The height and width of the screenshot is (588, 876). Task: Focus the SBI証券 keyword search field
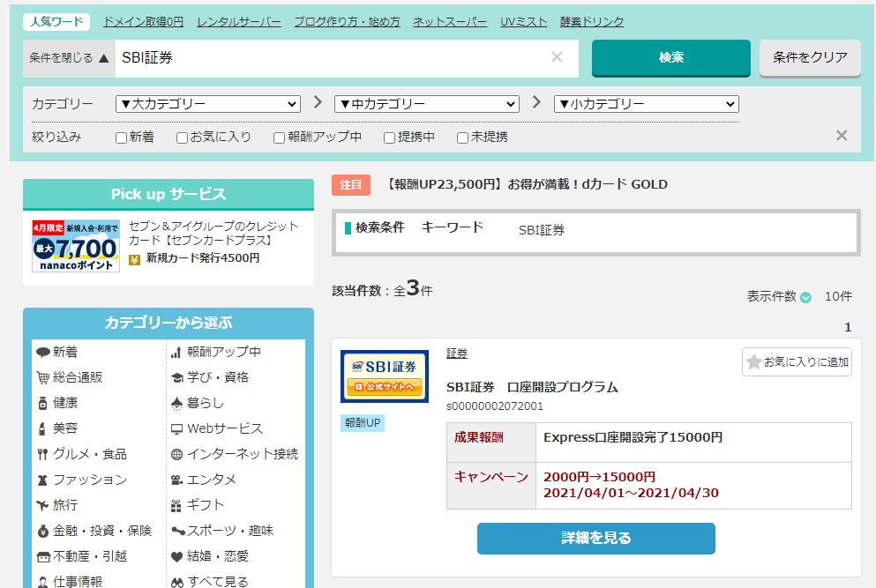tap(347, 58)
